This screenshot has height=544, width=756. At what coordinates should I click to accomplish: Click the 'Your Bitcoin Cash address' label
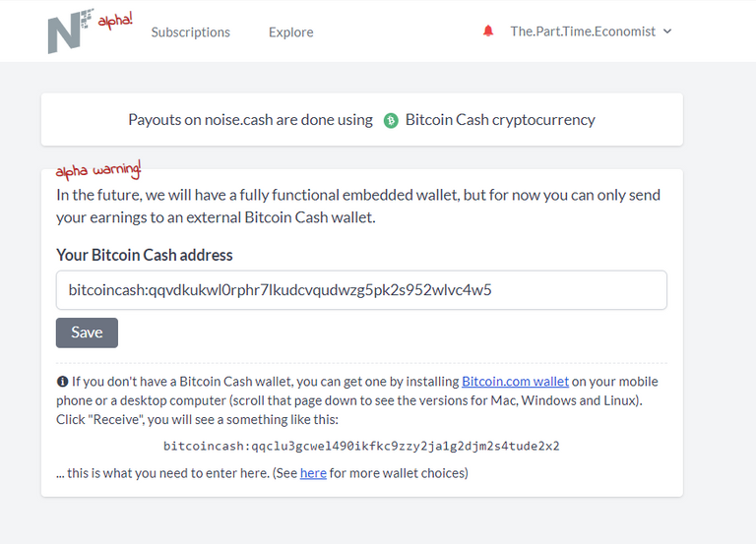pyautogui.click(x=145, y=255)
